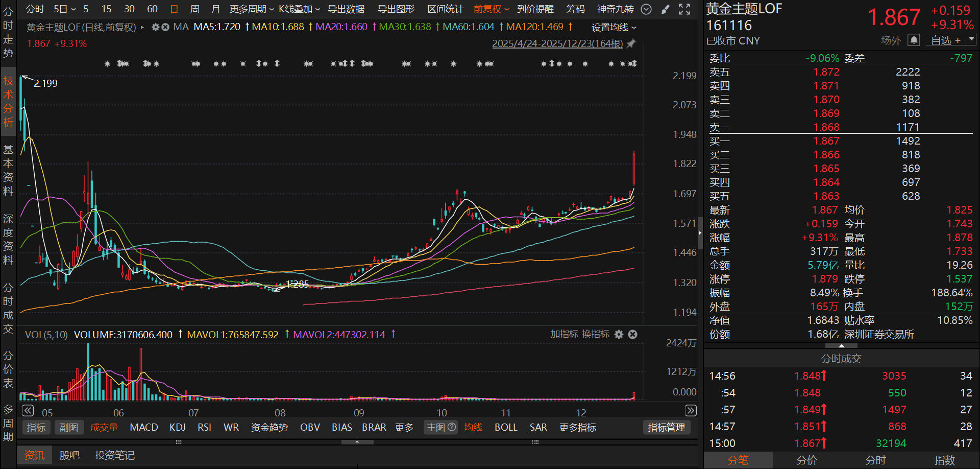Click the price alert bell icon
Viewport: 980px width, 469px height.
(x=914, y=40)
